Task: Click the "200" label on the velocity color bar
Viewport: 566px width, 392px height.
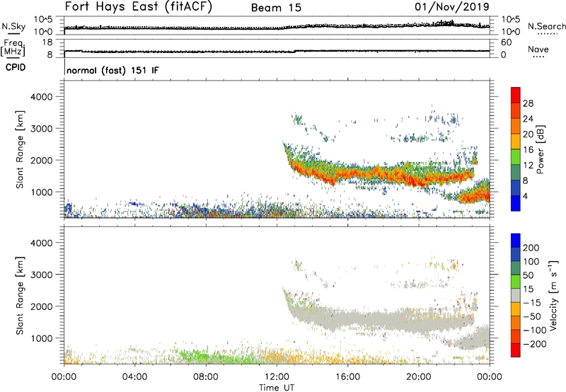Action: 531,248
